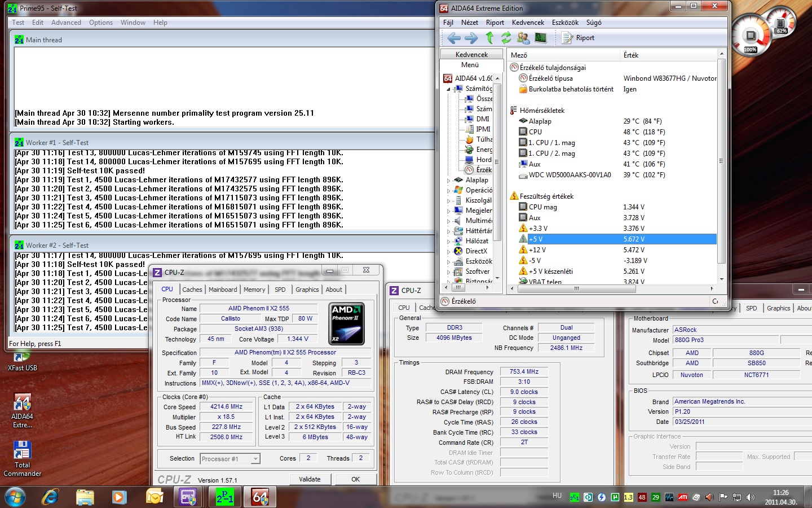This screenshot has width=812, height=508.
Task: Click the ATI tray icon
Action: 682,497
